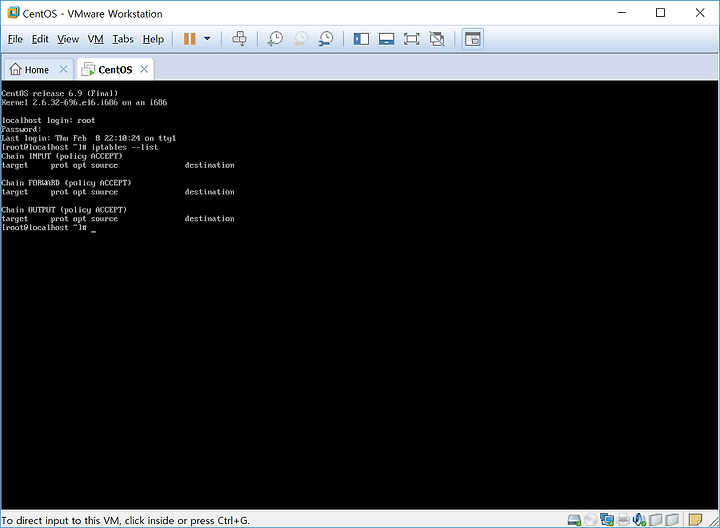Open the VM menu
This screenshot has width=720, height=528.
tap(96, 39)
